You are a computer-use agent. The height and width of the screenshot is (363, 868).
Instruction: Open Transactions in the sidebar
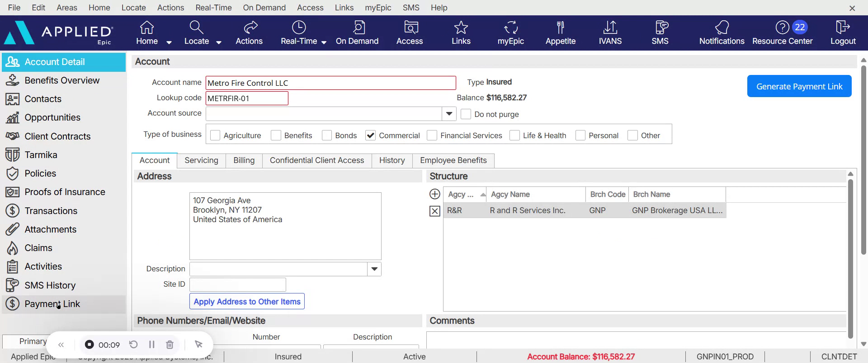(63, 211)
